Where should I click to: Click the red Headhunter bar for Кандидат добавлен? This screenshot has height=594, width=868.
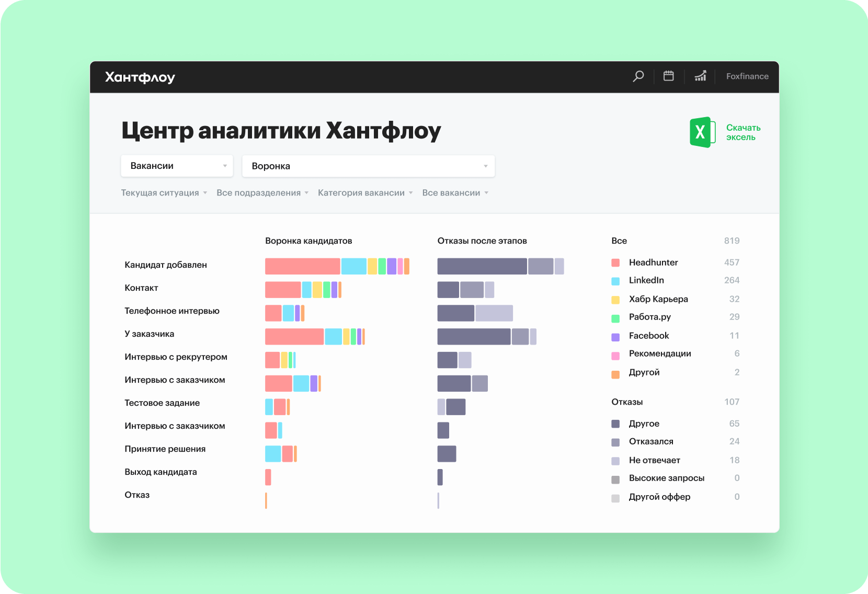[x=303, y=266]
